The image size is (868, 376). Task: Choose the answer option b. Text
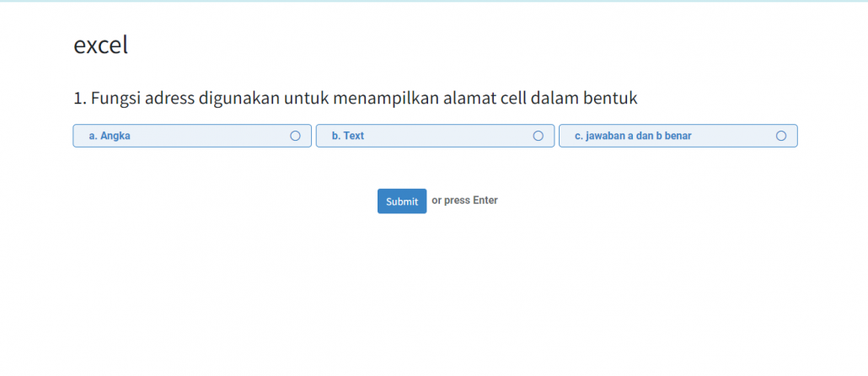(x=435, y=136)
